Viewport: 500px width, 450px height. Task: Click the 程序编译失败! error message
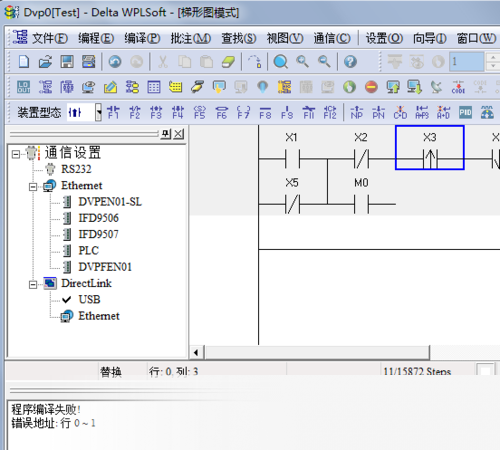(46, 409)
